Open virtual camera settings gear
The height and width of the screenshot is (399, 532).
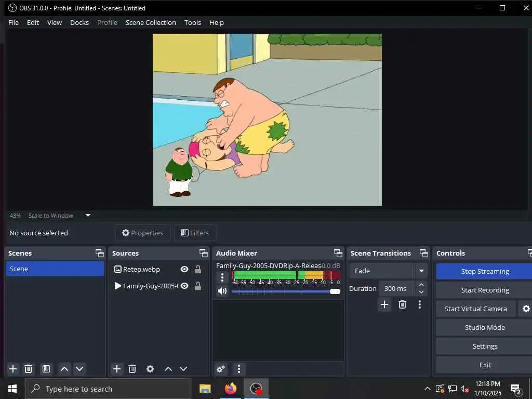526,309
